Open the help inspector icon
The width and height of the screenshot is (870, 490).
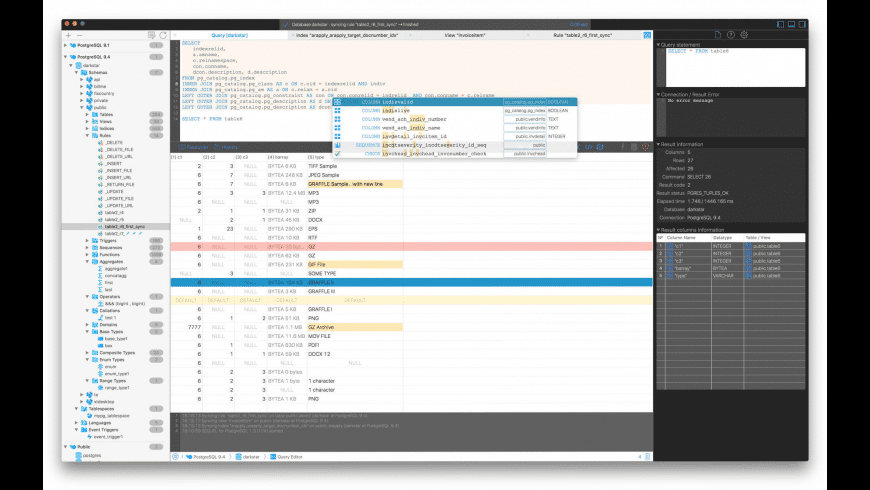click(x=731, y=34)
